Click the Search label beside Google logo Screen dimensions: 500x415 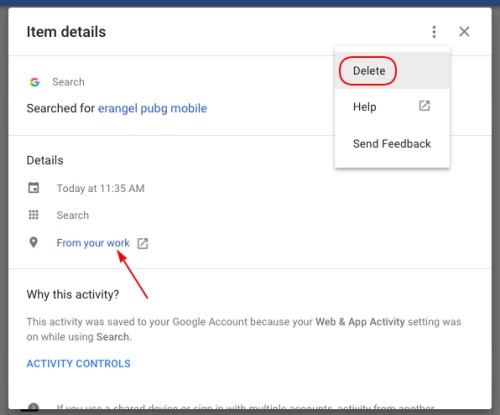point(68,82)
